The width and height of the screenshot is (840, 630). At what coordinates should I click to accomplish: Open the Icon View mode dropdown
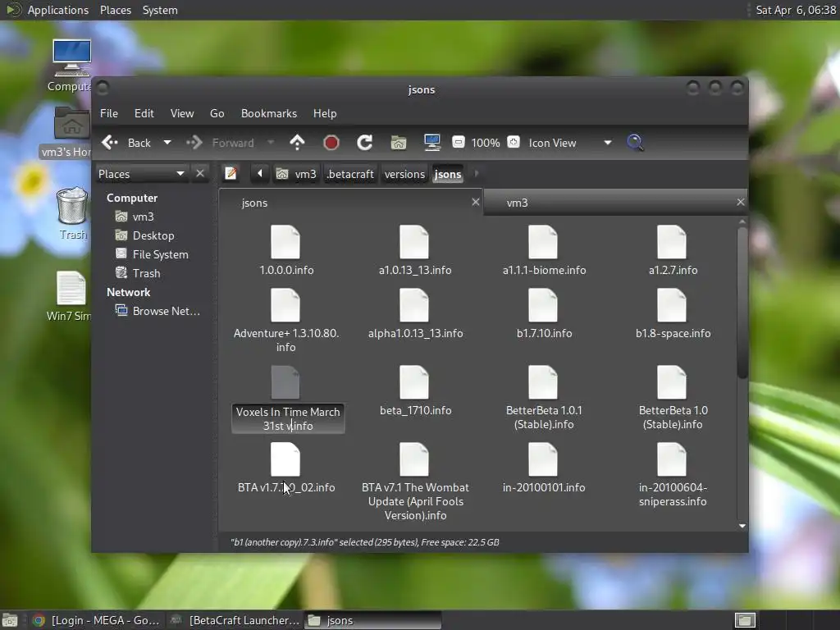[x=569, y=143]
